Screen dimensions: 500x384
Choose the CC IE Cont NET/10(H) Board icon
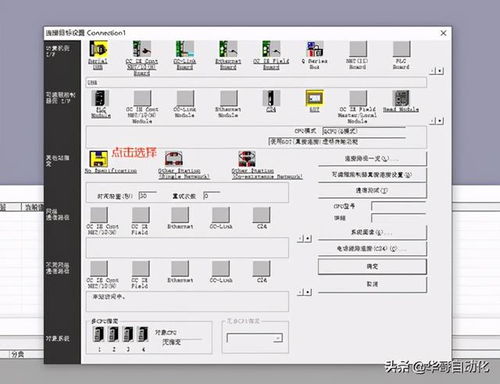point(142,49)
